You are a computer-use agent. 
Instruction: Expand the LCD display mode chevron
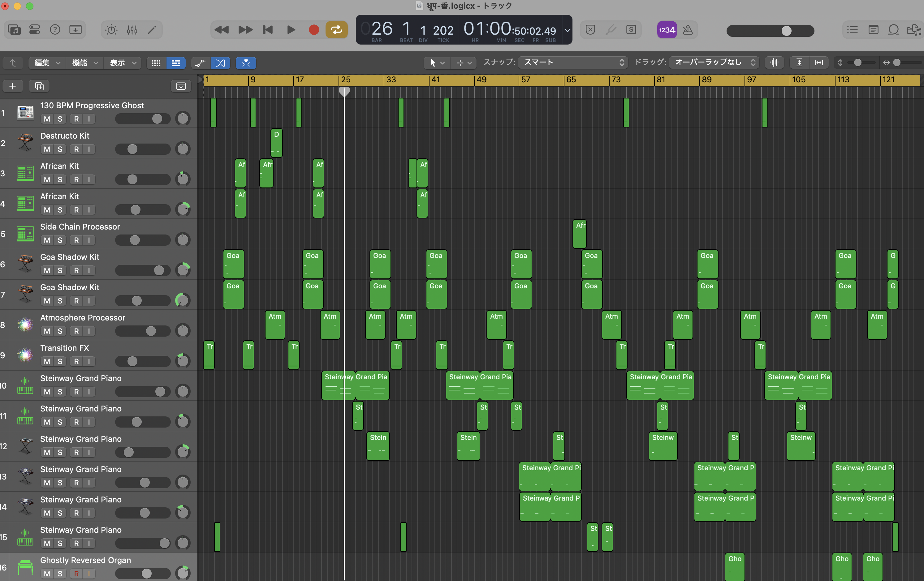(x=567, y=30)
